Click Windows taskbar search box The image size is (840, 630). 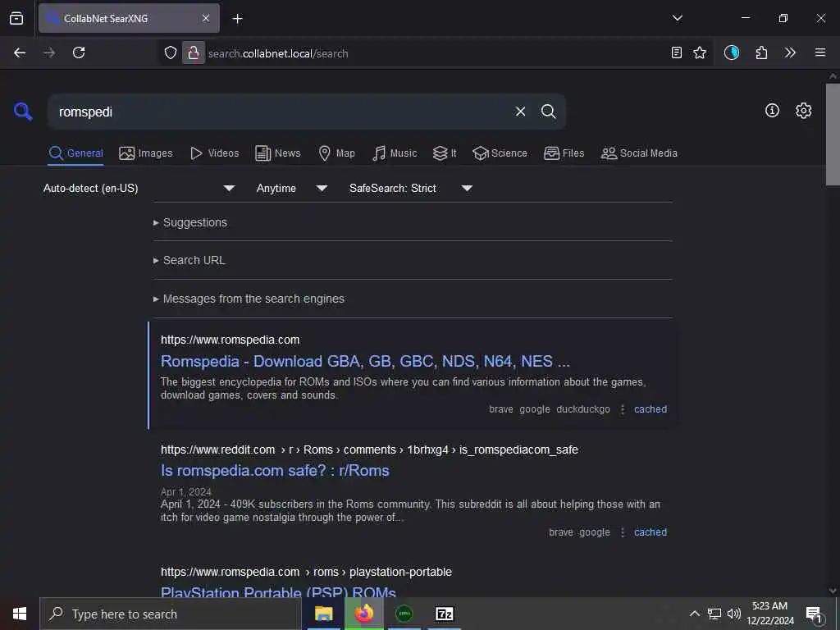tap(171, 614)
